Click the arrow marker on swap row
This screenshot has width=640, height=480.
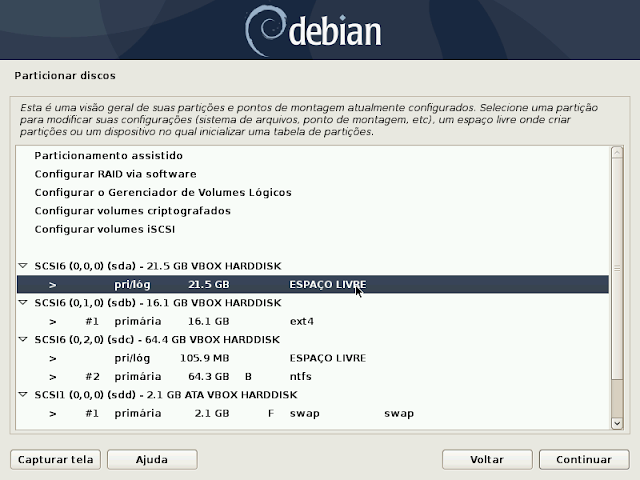point(53,413)
